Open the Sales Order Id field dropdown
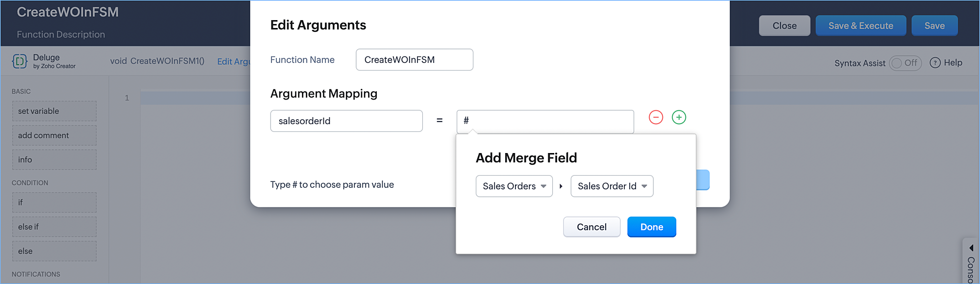 pos(612,186)
